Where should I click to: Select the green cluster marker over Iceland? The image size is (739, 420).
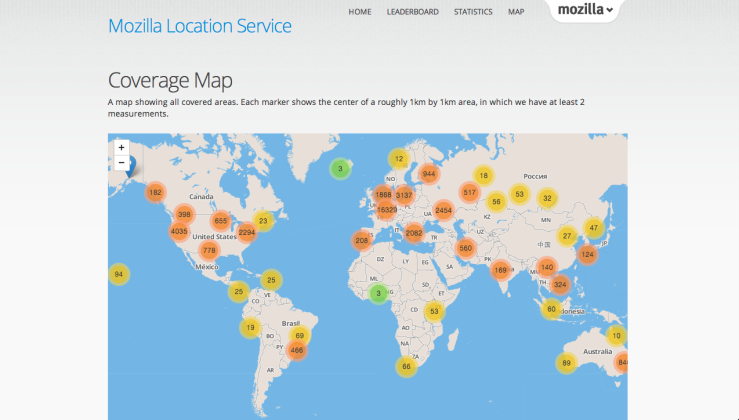click(340, 169)
